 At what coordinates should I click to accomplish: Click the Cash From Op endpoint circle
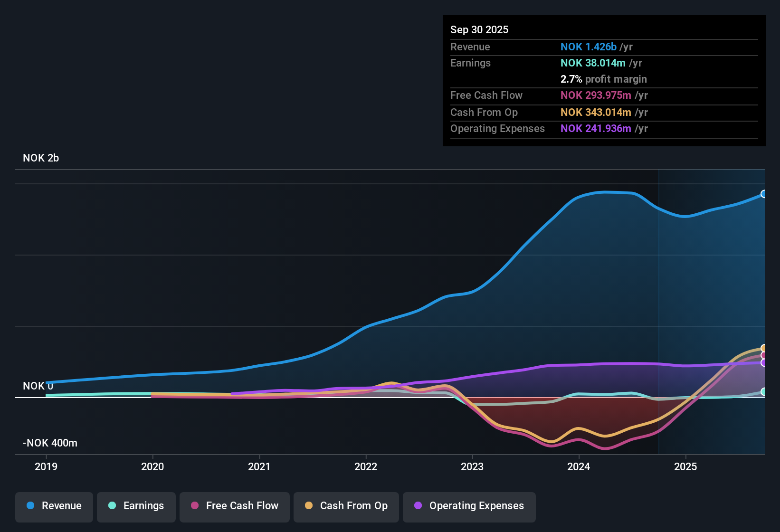point(763,348)
